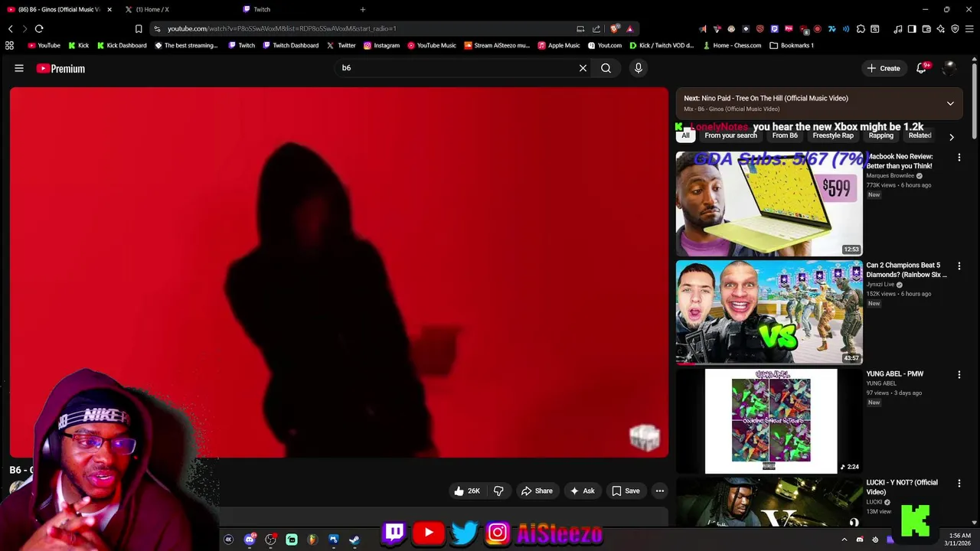
Task: Click the Share button under video
Action: 537,491
